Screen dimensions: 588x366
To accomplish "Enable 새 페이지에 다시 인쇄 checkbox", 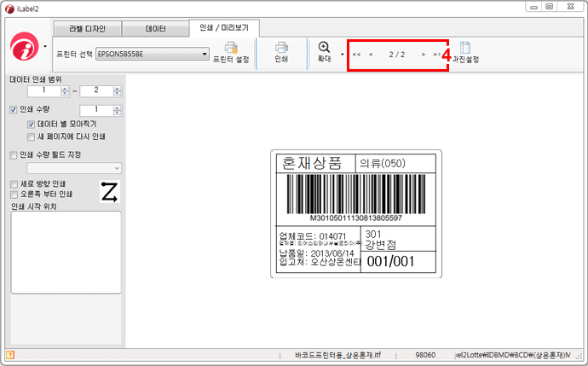I will pos(32,137).
